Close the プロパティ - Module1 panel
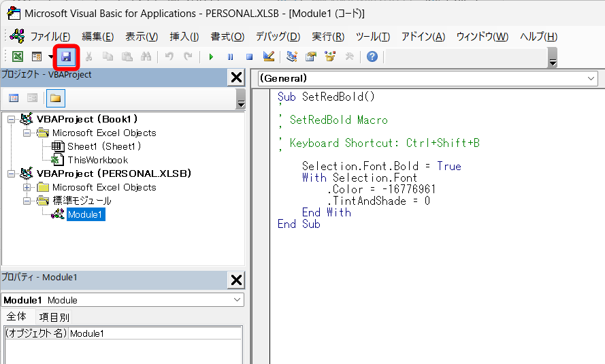 [236, 280]
